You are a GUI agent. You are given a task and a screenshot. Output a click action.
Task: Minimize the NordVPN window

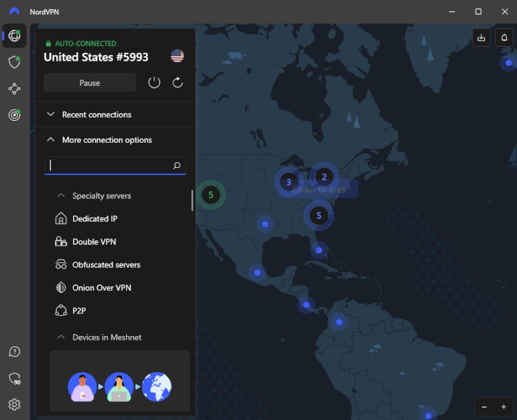[x=452, y=12]
